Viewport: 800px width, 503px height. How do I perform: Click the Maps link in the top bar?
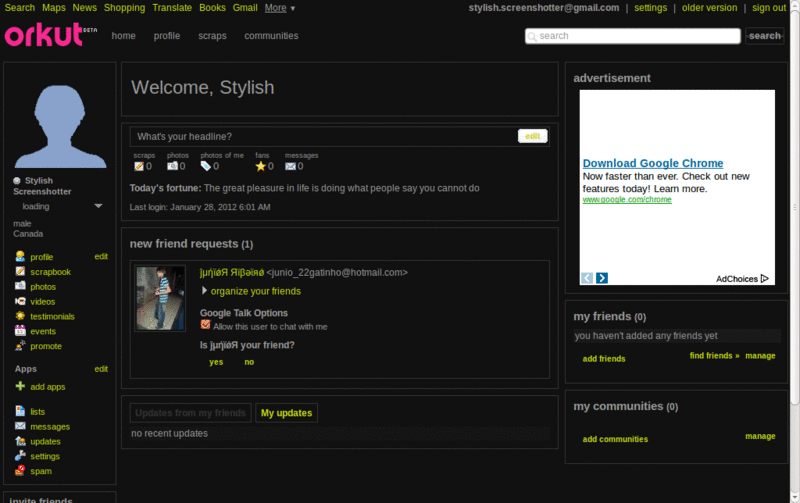coord(54,8)
